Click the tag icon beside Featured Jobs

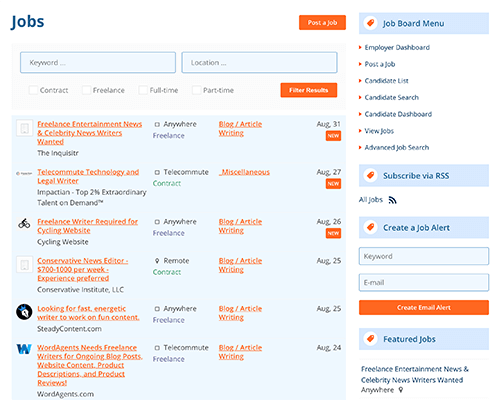(370, 339)
